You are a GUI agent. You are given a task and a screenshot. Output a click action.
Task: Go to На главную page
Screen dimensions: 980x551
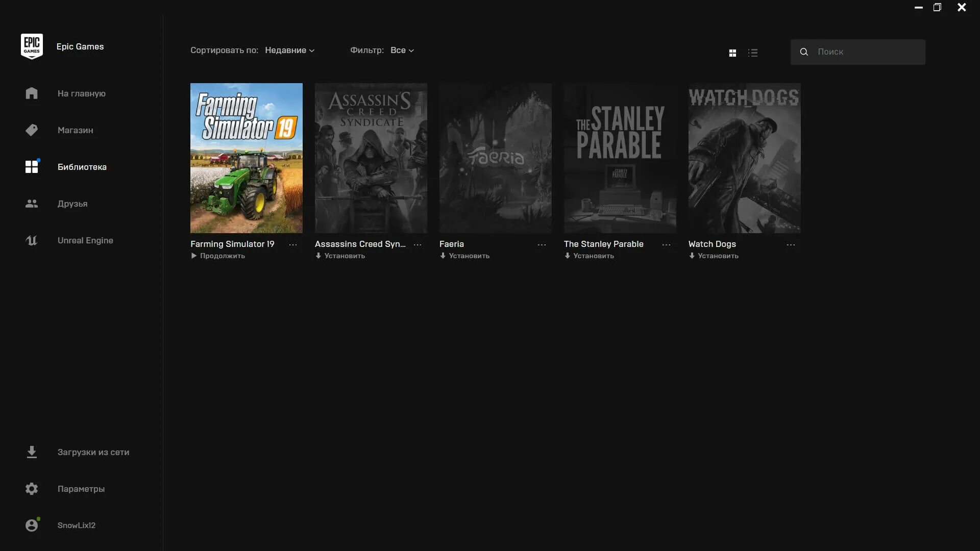pyautogui.click(x=81, y=93)
